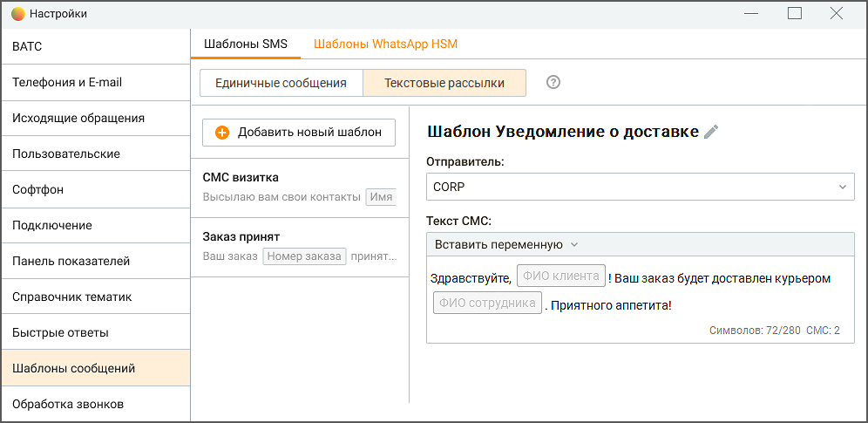This screenshot has width=868, height=423.
Task: Edit template name with pencil icon
Action: click(x=711, y=132)
